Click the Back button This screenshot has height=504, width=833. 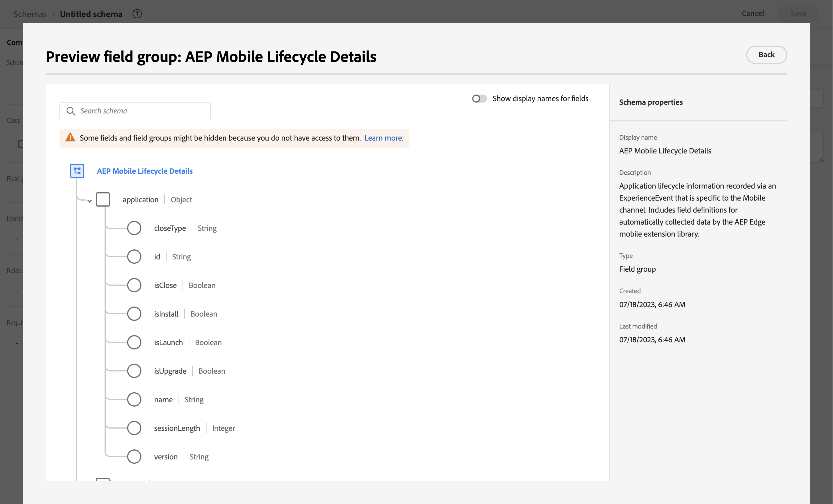pyautogui.click(x=766, y=55)
